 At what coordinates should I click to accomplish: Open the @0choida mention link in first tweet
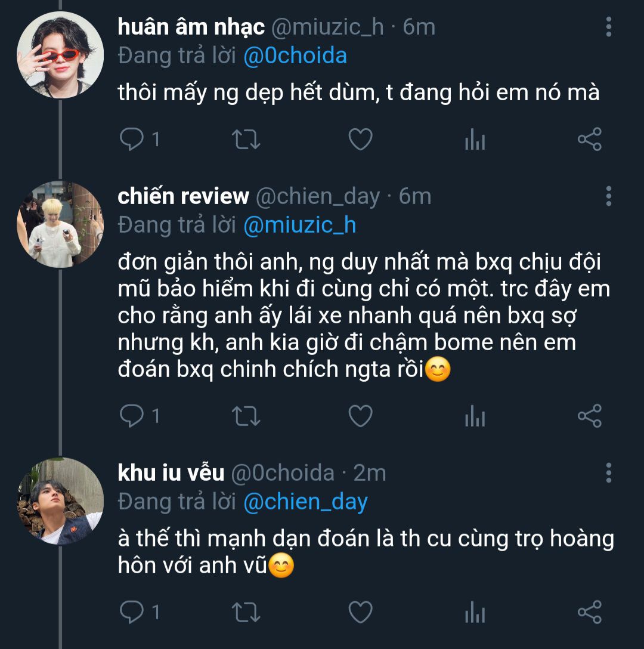click(295, 55)
